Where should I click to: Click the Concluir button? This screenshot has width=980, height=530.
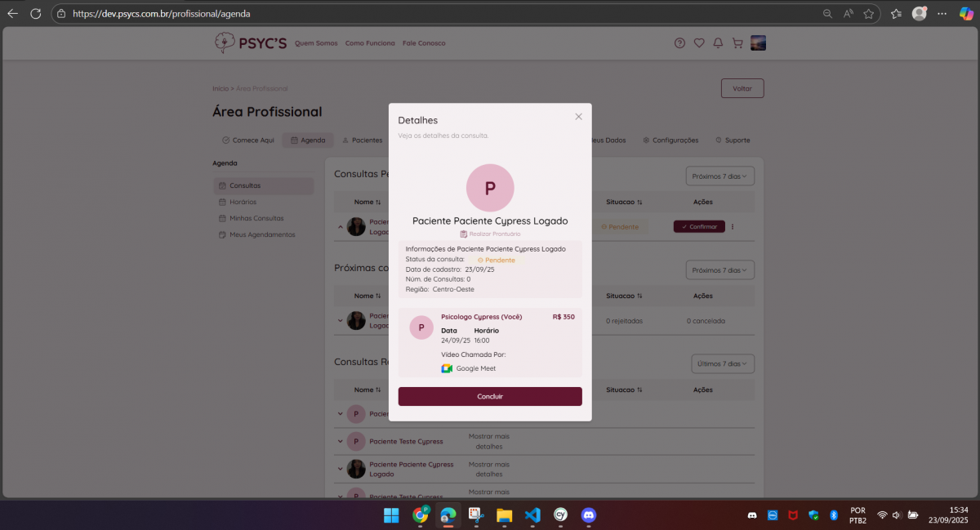point(490,396)
